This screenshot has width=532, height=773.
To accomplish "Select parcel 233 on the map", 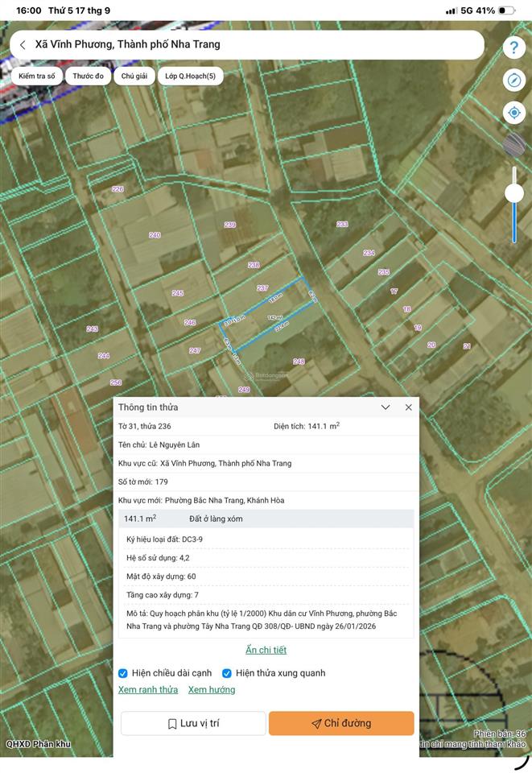I will tap(342, 225).
